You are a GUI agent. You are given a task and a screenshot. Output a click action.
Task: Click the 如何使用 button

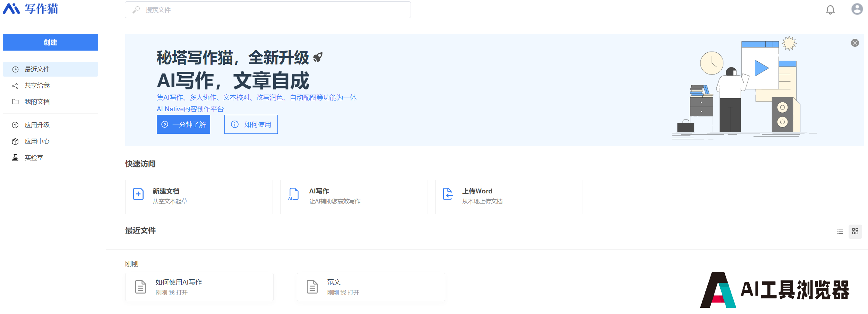pos(251,124)
